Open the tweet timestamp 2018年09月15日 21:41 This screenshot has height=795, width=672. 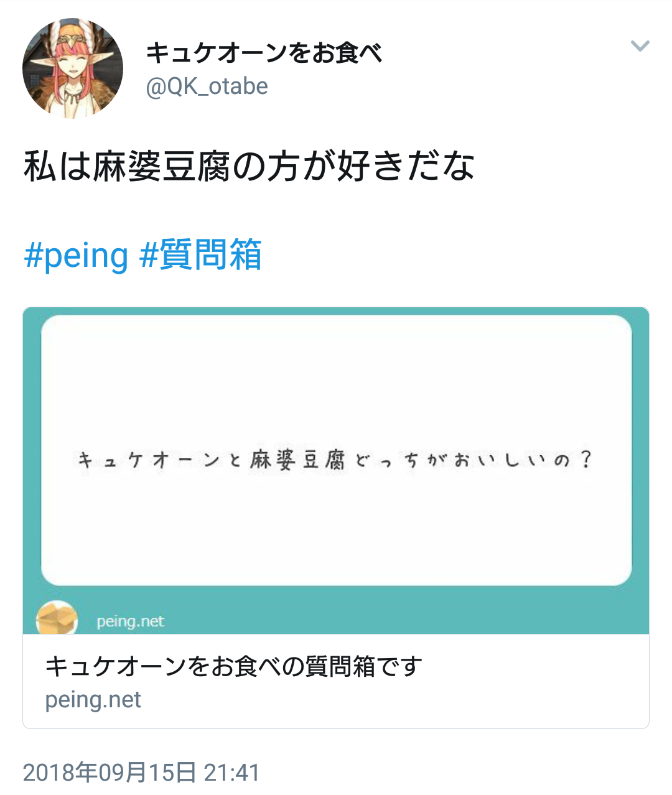[141, 773]
